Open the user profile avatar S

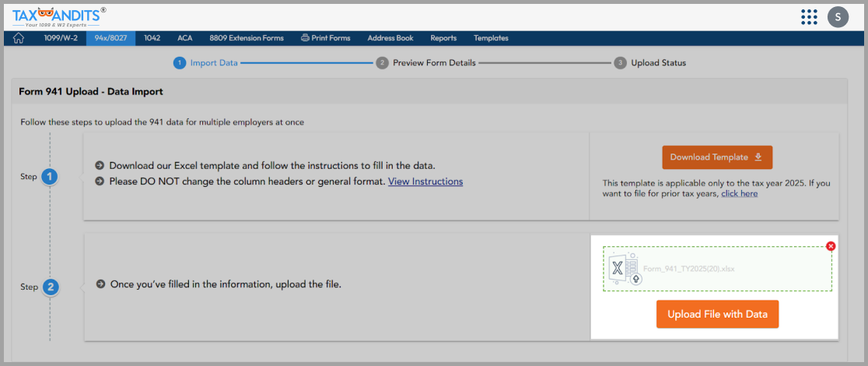click(838, 16)
